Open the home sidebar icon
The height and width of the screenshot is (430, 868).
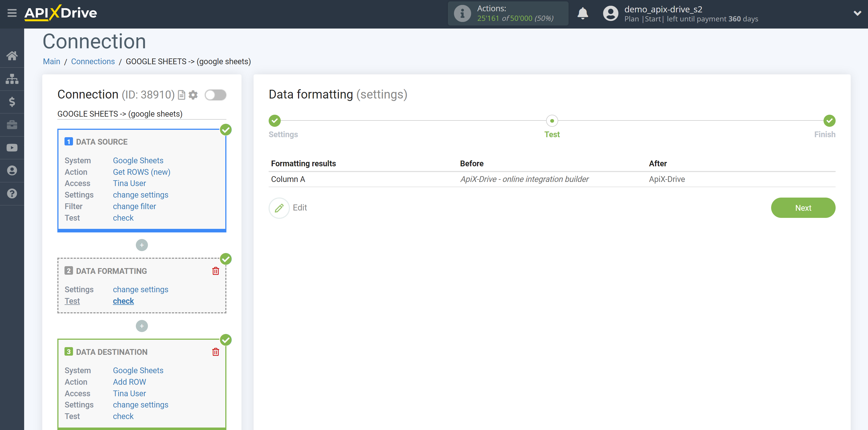click(x=12, y=56)
